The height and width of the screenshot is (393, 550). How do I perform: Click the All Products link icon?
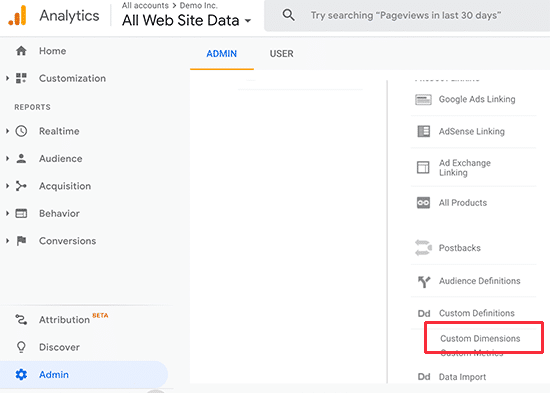click(423, 203)
